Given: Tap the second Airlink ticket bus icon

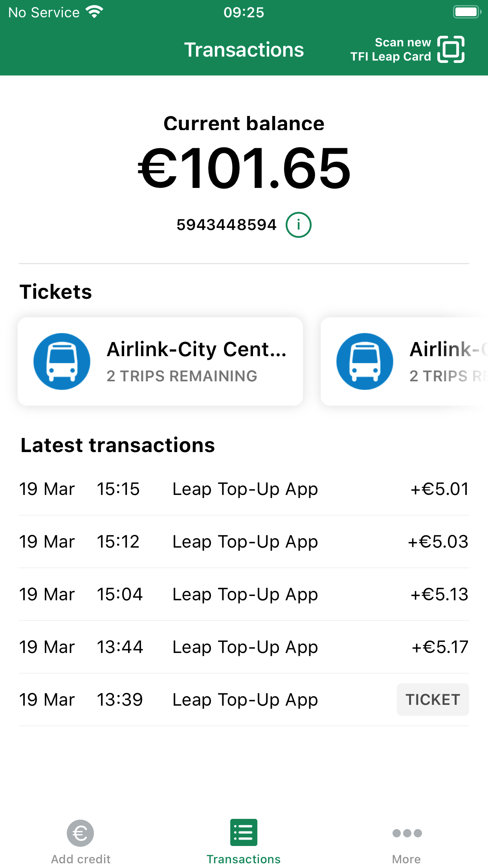Looking at the screenshot, I should (x=365, y=361).
